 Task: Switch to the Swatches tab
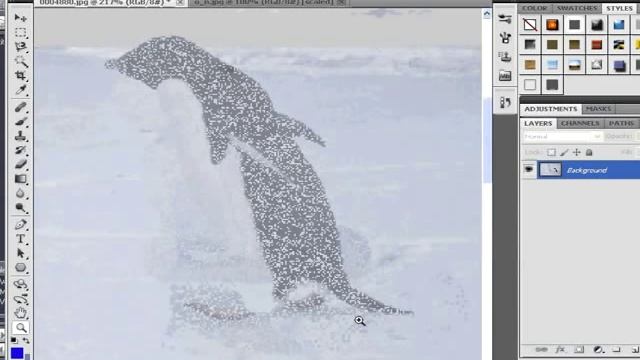tap(577, 8)
